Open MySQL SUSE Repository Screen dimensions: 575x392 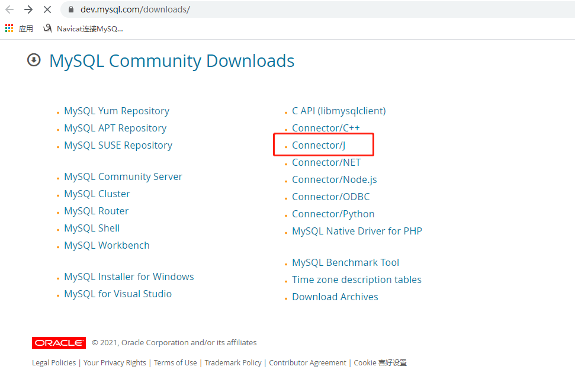pos(118,145)
